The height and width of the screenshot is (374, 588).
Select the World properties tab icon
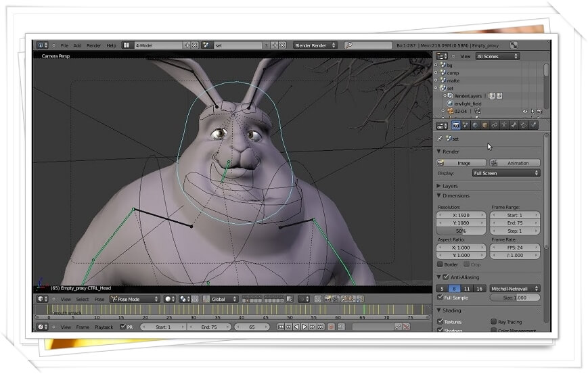point(475,126)
